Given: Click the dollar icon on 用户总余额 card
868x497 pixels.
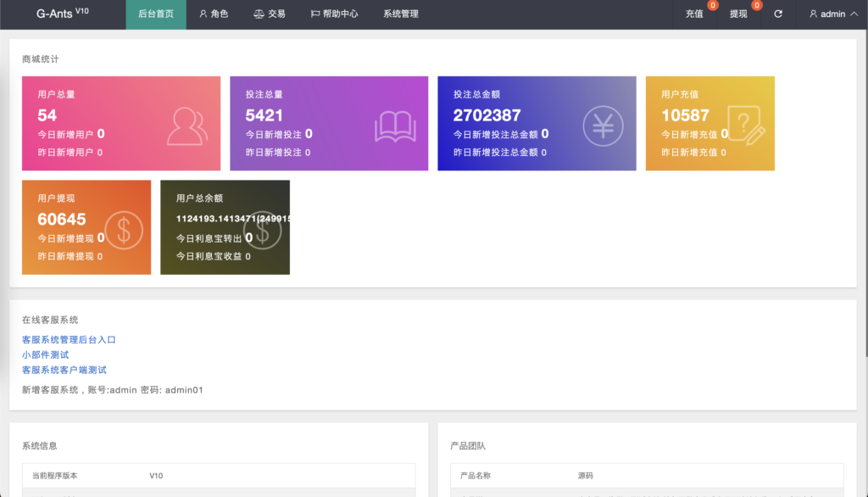Looking at the screenshot, I should coord(262,229).
